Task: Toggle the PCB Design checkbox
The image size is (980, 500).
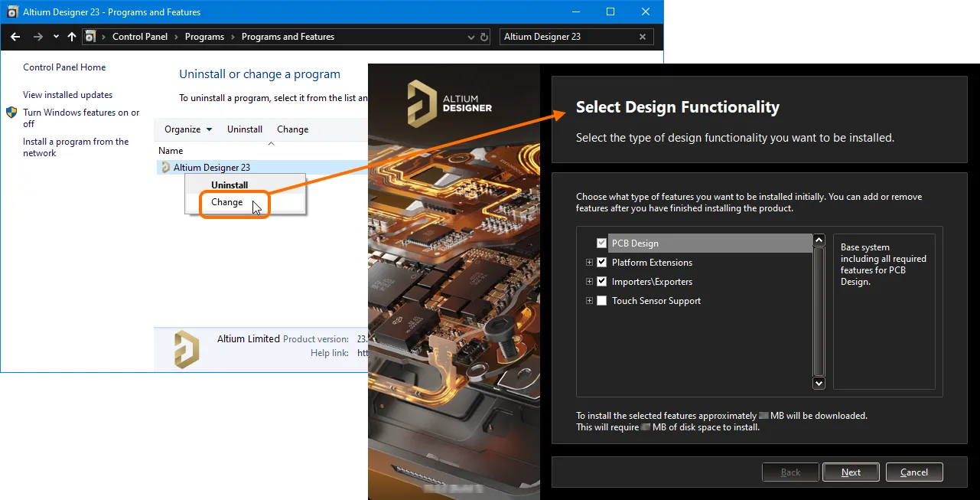Action: [601, 243]
